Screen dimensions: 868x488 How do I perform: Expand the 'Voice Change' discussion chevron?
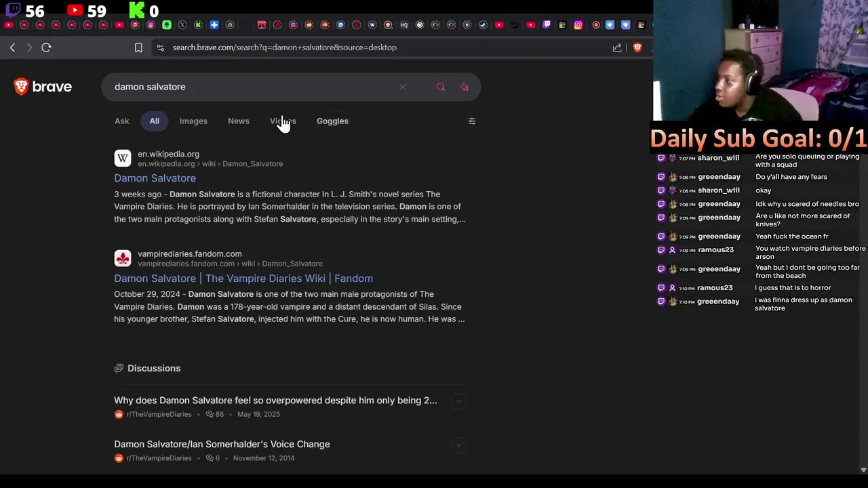458,445
